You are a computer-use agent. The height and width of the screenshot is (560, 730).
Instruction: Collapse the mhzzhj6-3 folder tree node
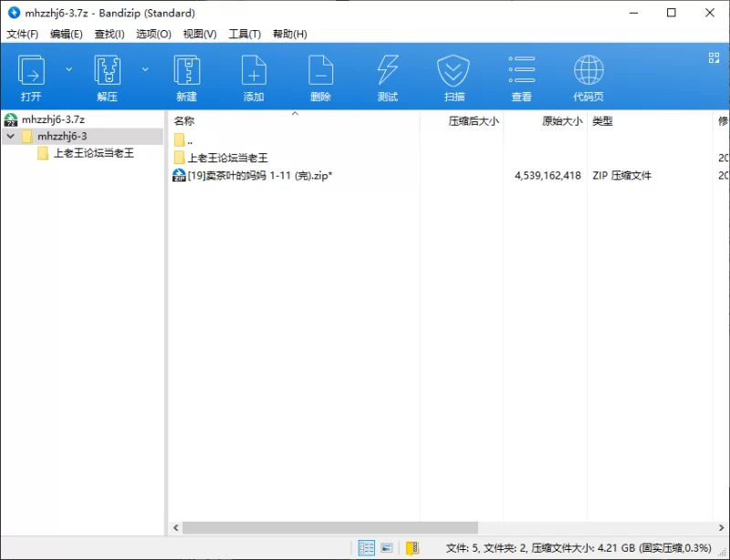pos(11,137)
